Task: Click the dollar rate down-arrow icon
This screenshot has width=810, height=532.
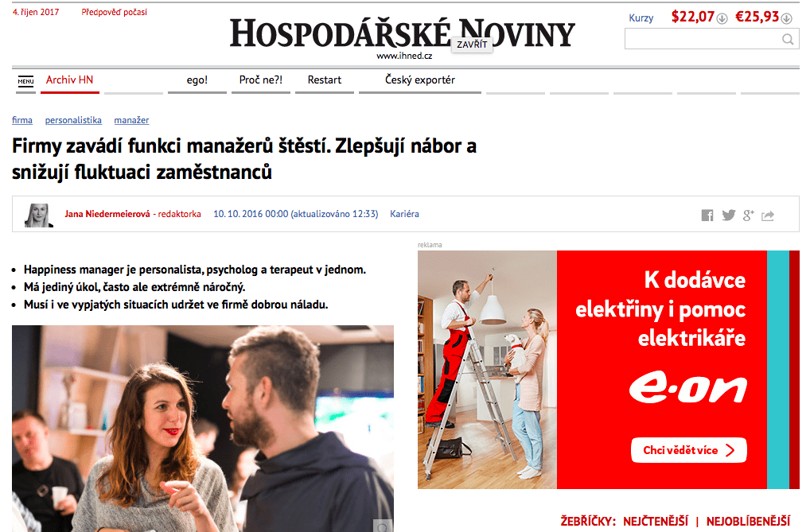Action: [722, 18]
